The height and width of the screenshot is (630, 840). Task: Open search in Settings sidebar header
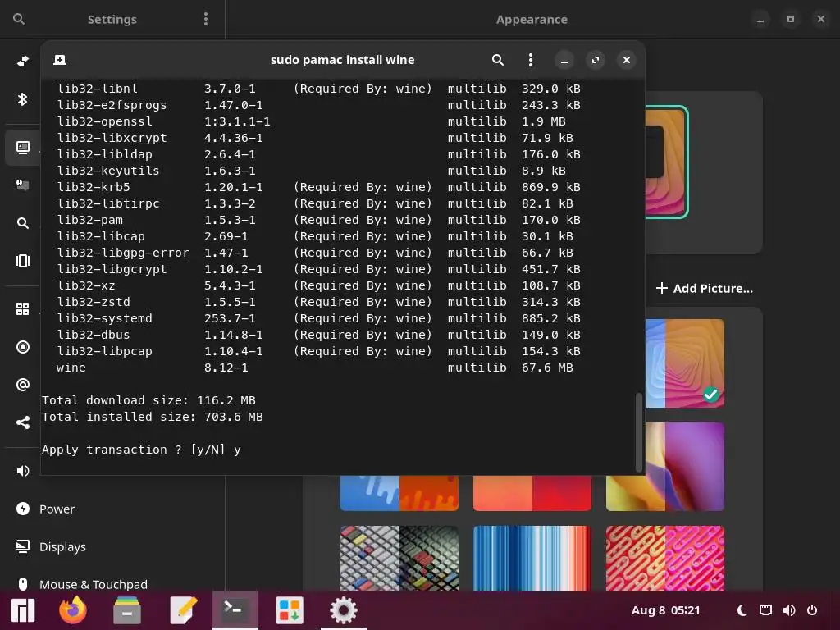click(x=19, y=20)
